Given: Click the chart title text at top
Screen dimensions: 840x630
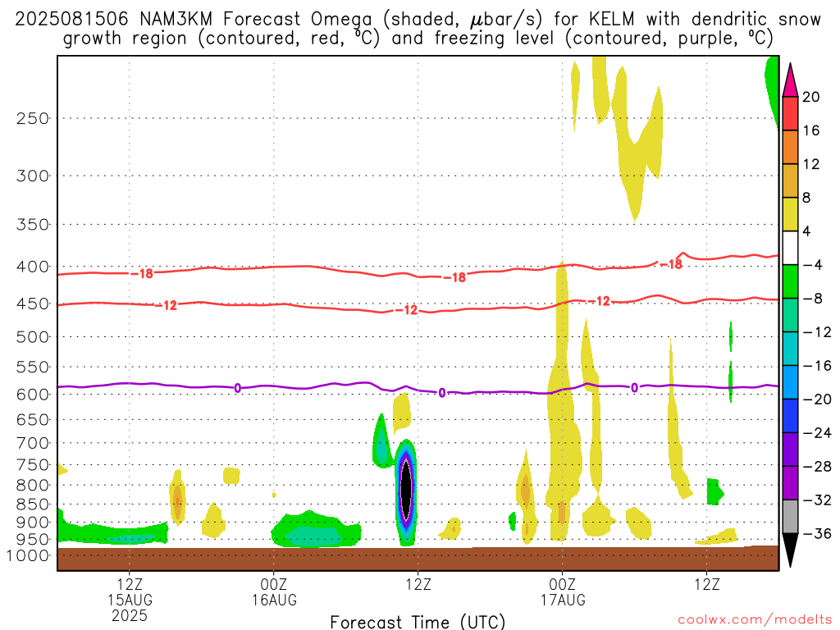Looking at the screenshot, I should [418, 29].
